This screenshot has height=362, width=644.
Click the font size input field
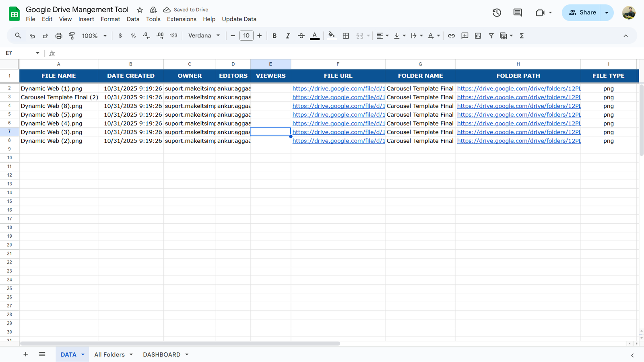246,36
